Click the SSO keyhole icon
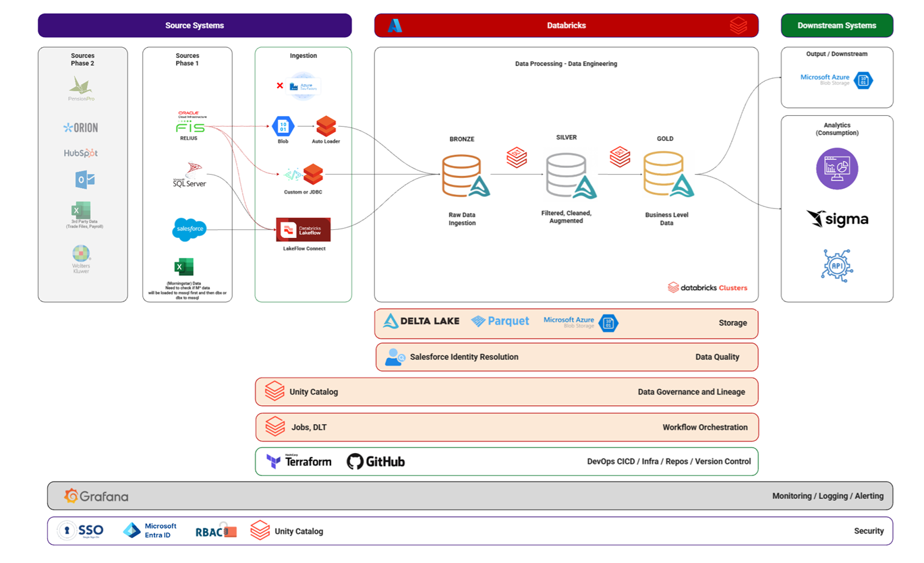Viewport: 924px width, 563px height. point(66,531)
